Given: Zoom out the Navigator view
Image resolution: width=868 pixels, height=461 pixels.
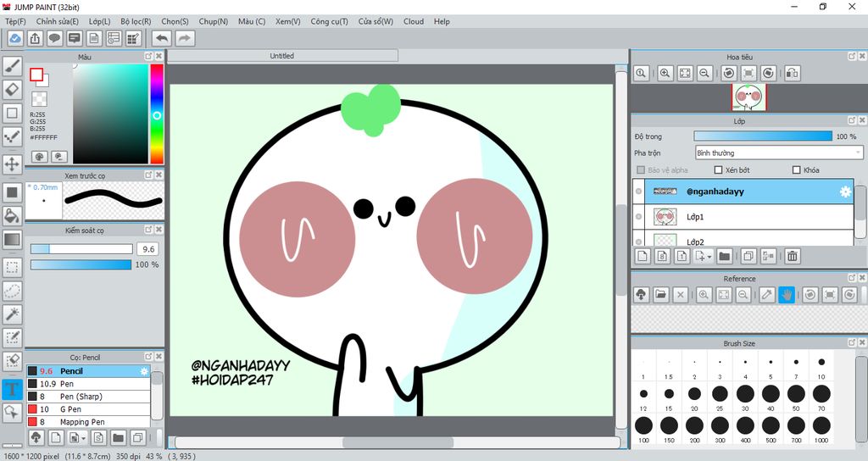Looking at the screenshot, I should pyautogui.click(x=704, y=73).
